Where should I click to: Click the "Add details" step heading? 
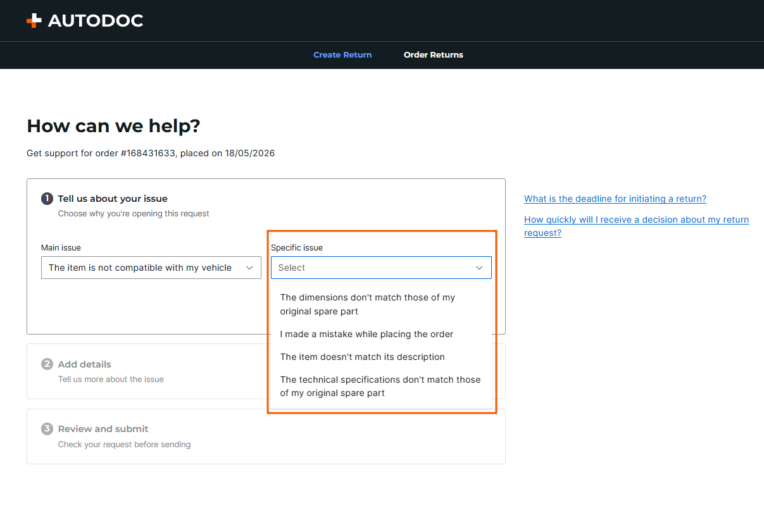84,364
